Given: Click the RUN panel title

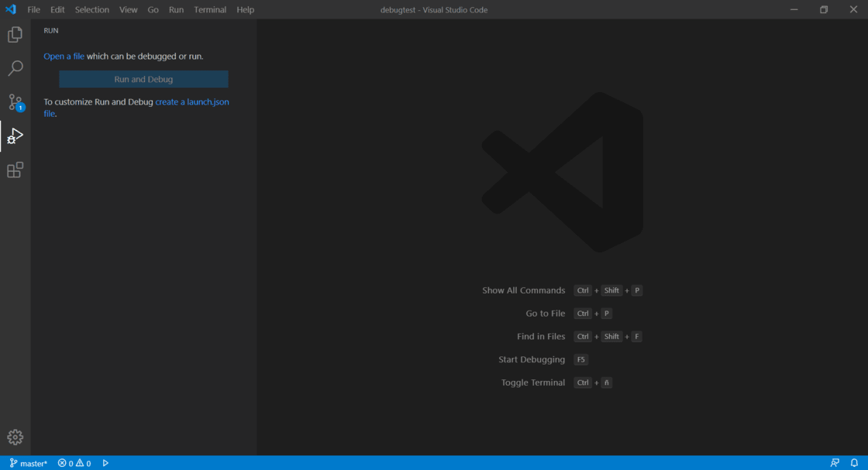Looking at the screenshot, I should coord(51,30).
